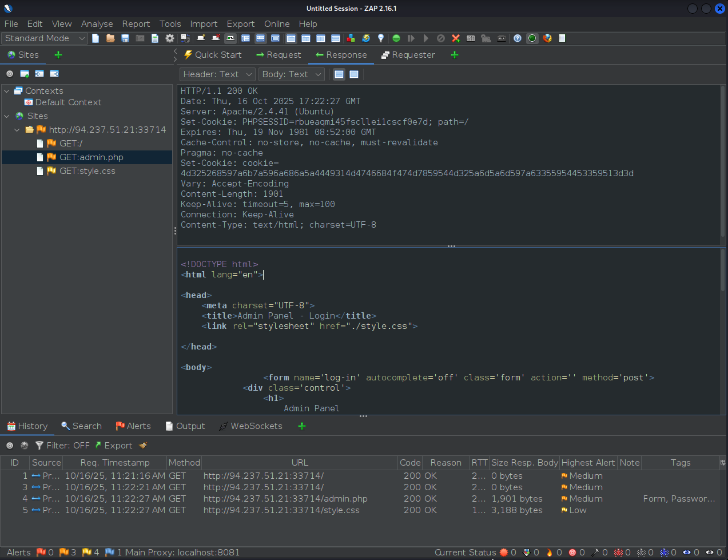The height and width of the screenshot is (560, 728).
Task: Click the New Session toolbar icon
Action: click(96, 38)
